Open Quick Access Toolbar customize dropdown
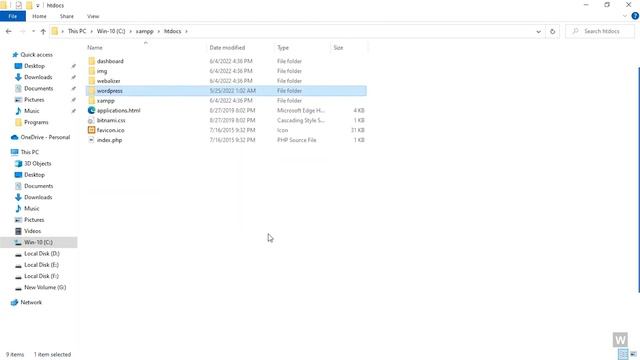The width and height of the screenshot is (640, 360). click(38, 6)
